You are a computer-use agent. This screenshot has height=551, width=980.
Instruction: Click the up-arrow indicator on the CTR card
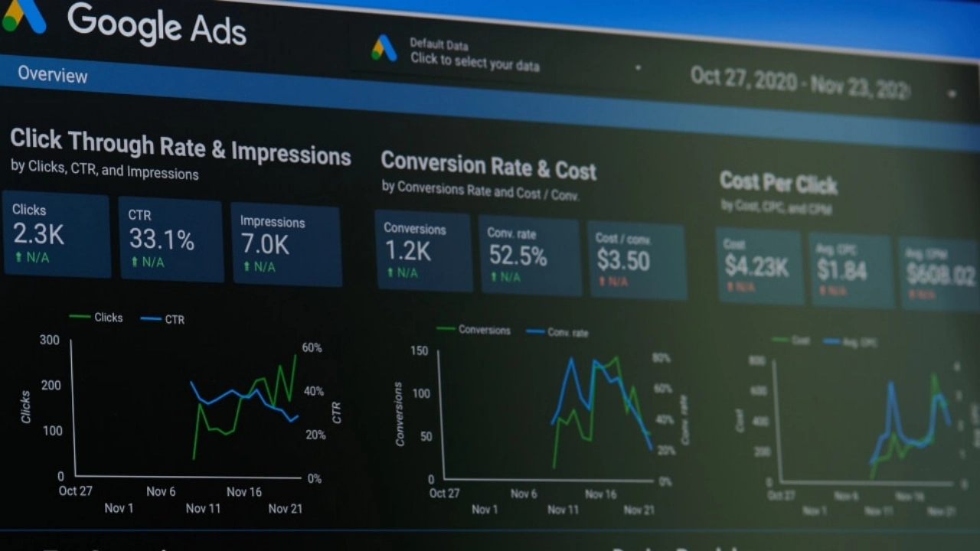[x=136, y=260]
